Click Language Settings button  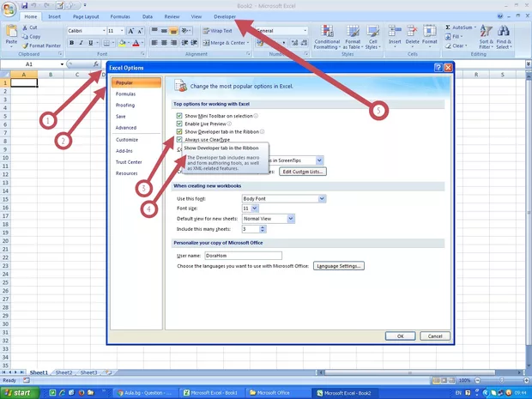tap(339, 266)
